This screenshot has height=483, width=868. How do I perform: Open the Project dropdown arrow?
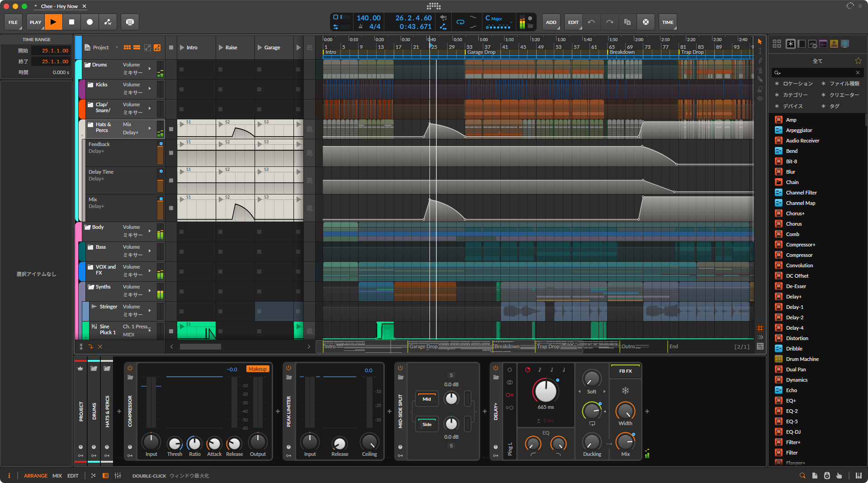click(117, 47)
